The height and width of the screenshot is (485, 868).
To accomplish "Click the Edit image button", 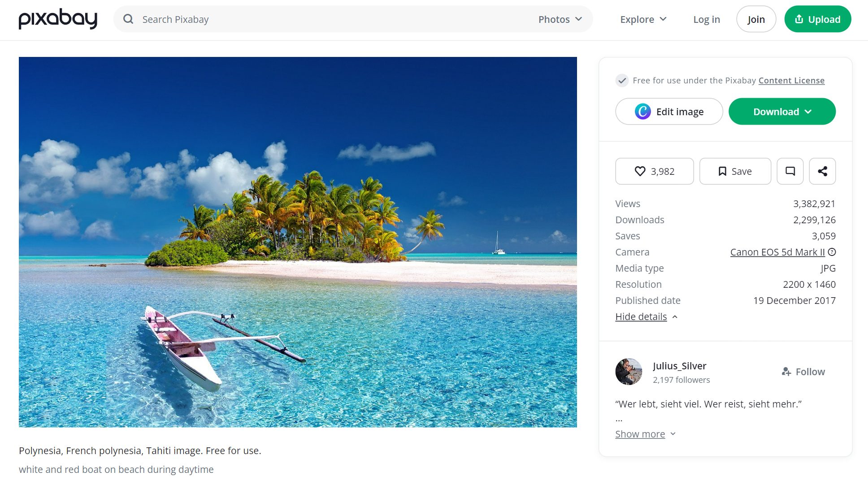I will click(669, 112).
